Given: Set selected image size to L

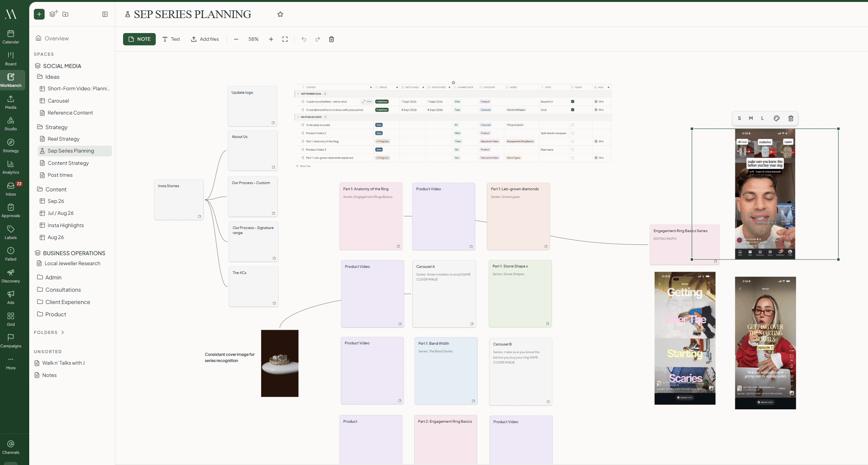Looking at the screenshot, I should pos(762,118).
